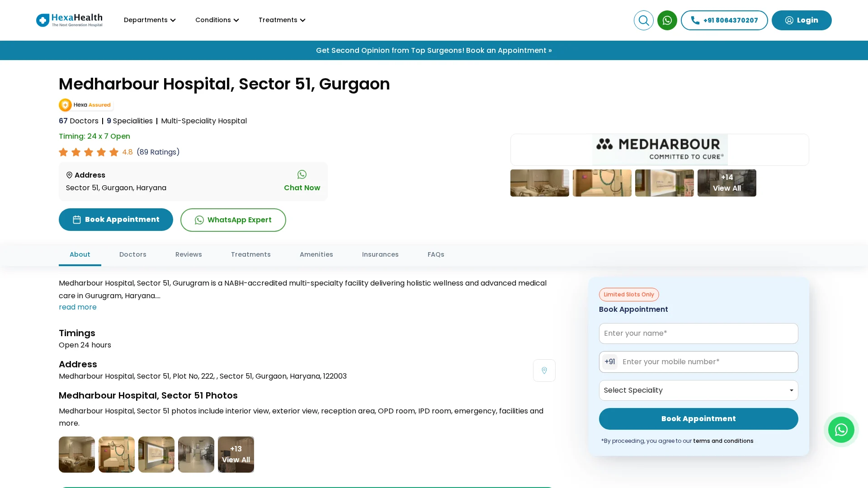Image resolution: width=868 pixels, height=488 pixels.
Task: Click the Medharbour logo banner image
Action: 660,150
